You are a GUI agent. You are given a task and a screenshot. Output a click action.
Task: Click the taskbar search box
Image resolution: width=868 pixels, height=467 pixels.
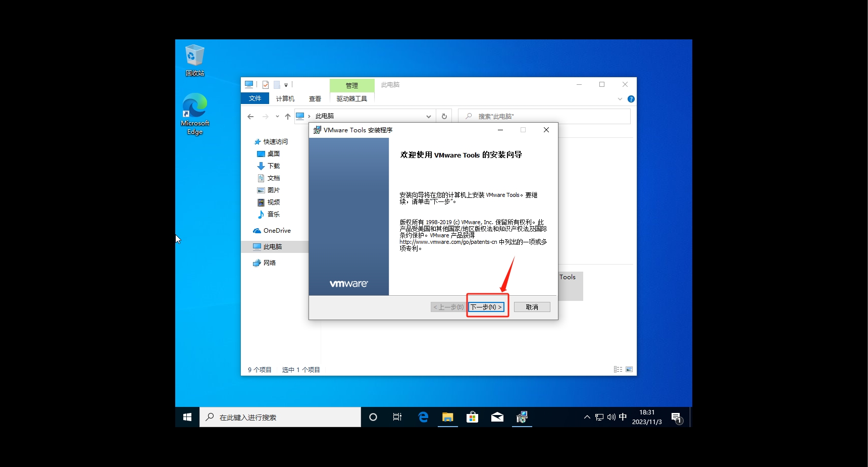tap(280, 417)
